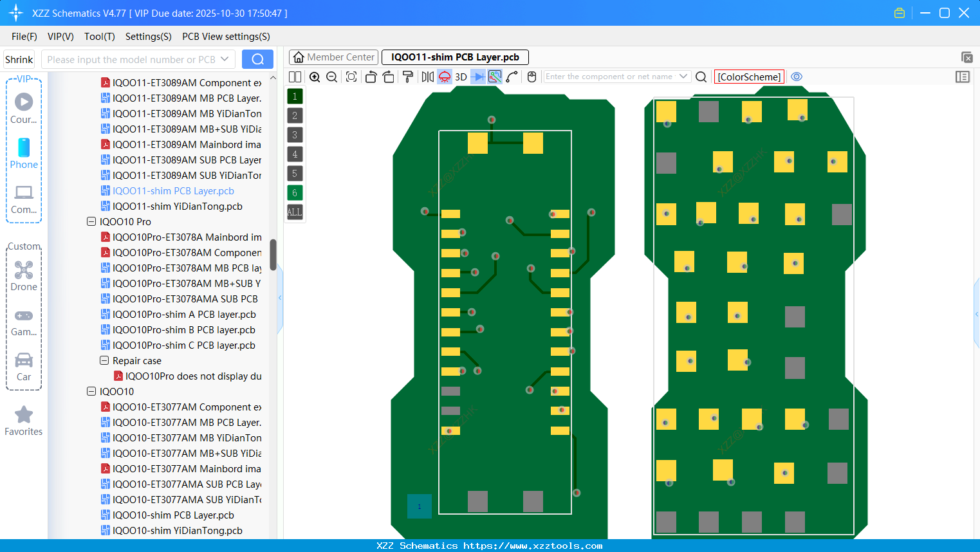Image resolution: width=980 pixels, height=552 pixels.
Task: Collapse the IQOO10 Pro tree node
Action: click(x=91, y=221)
